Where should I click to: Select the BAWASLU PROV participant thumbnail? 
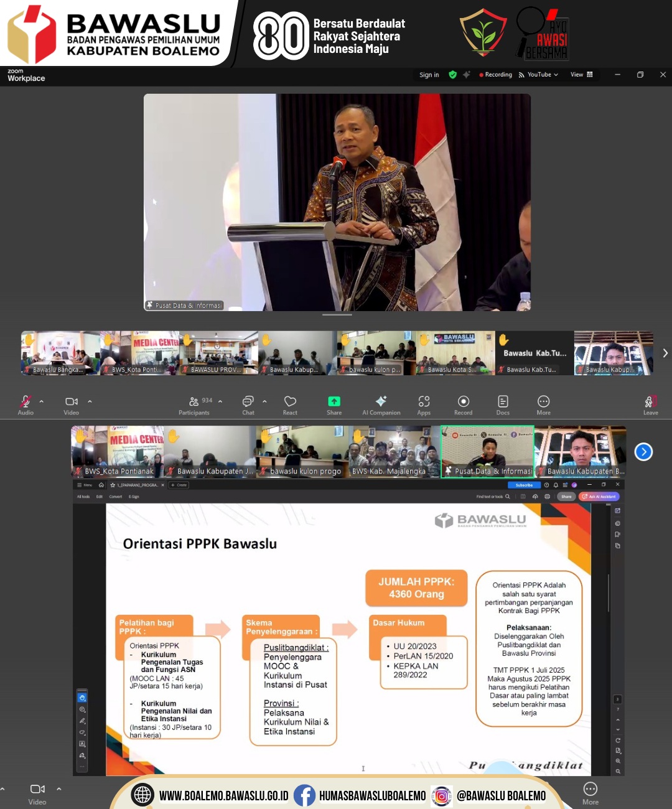click(218, 353)
